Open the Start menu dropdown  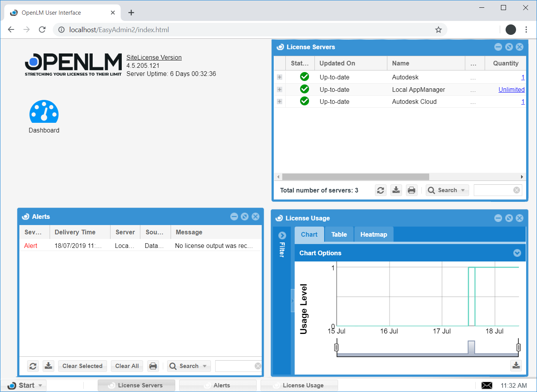point(26,385)
